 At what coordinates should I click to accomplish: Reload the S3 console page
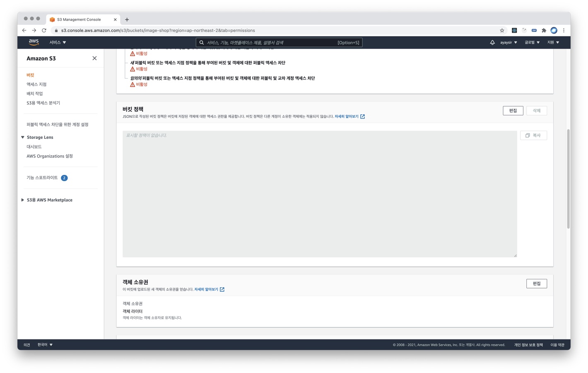[44, 30]
